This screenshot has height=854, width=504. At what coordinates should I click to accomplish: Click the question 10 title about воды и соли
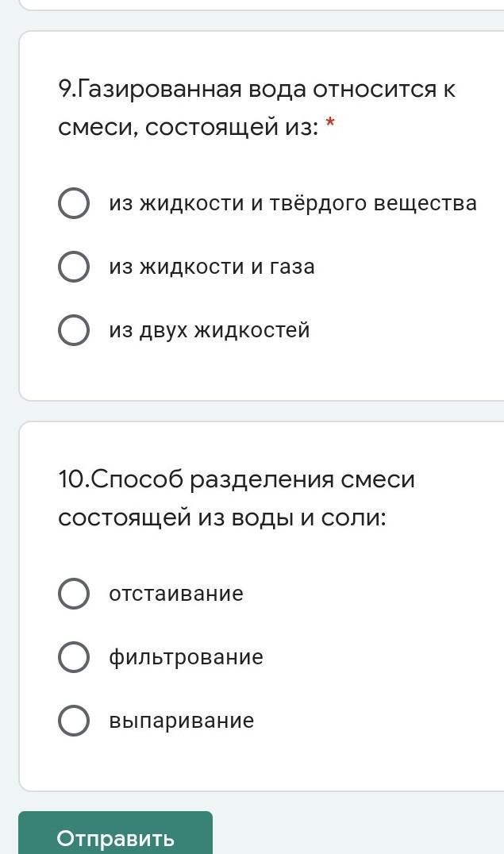pos(237,498)
